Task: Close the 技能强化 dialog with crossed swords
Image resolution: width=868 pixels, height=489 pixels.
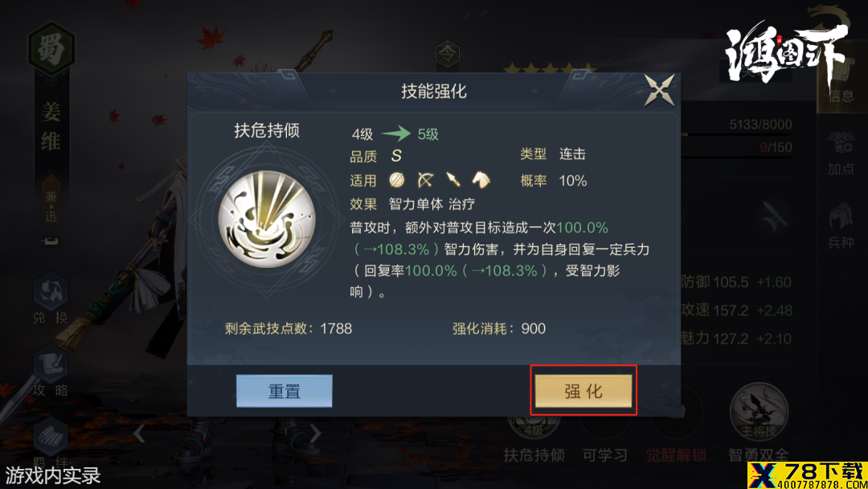Action: click(659, 90)
